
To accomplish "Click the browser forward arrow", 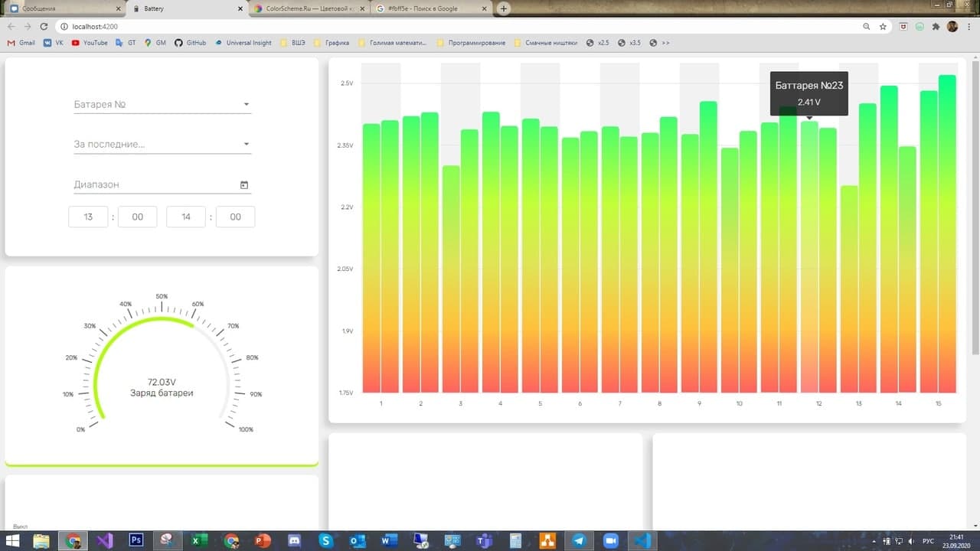I will [x=28, y=26].
